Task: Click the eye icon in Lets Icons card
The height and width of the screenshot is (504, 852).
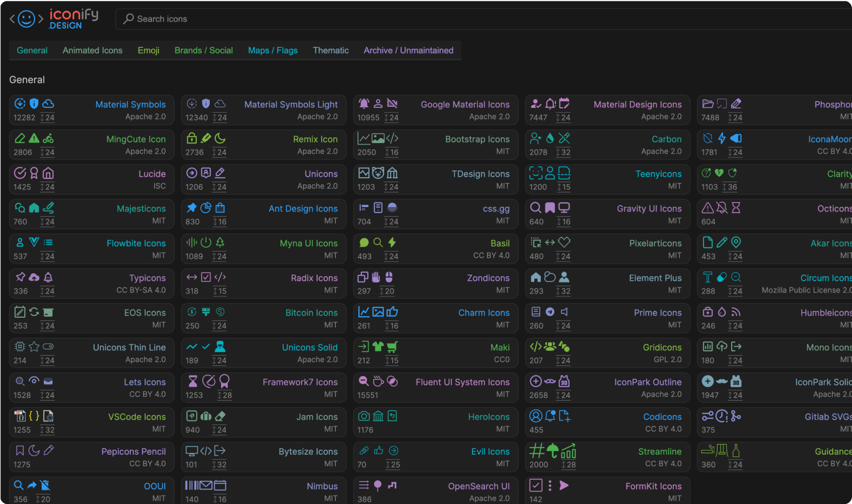Action: coord(34,381)
